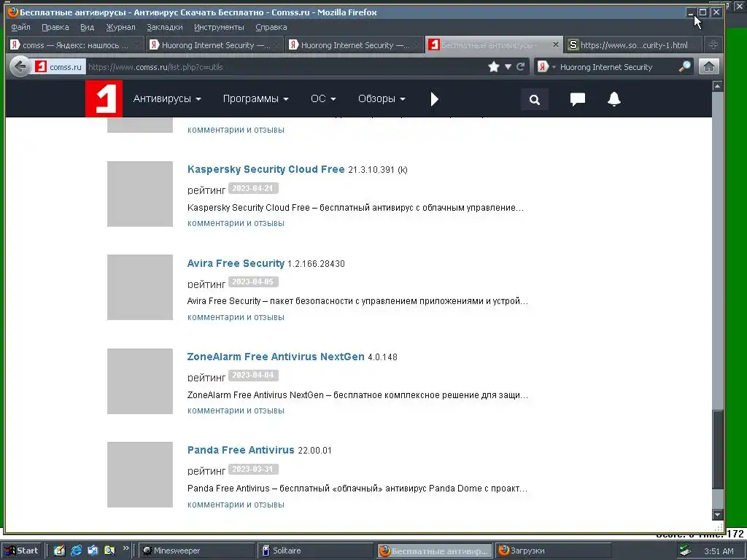747x560 pixels.
Task: Click the Internet Explorer quick launch icon
Action: tap(76, 551)
